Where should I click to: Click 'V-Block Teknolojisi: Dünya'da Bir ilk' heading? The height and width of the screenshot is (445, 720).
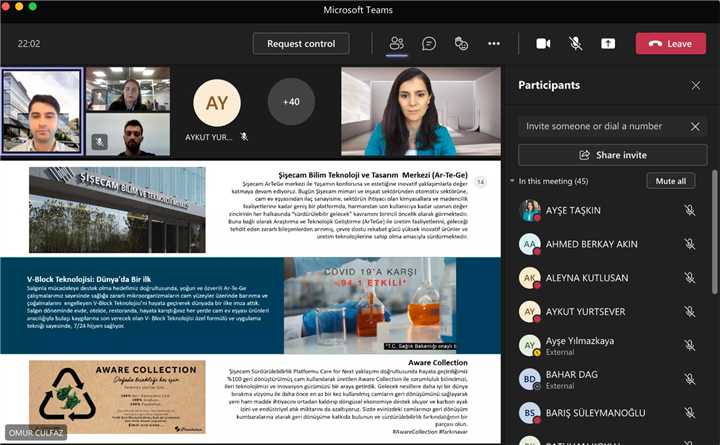(x=89, y=279)
